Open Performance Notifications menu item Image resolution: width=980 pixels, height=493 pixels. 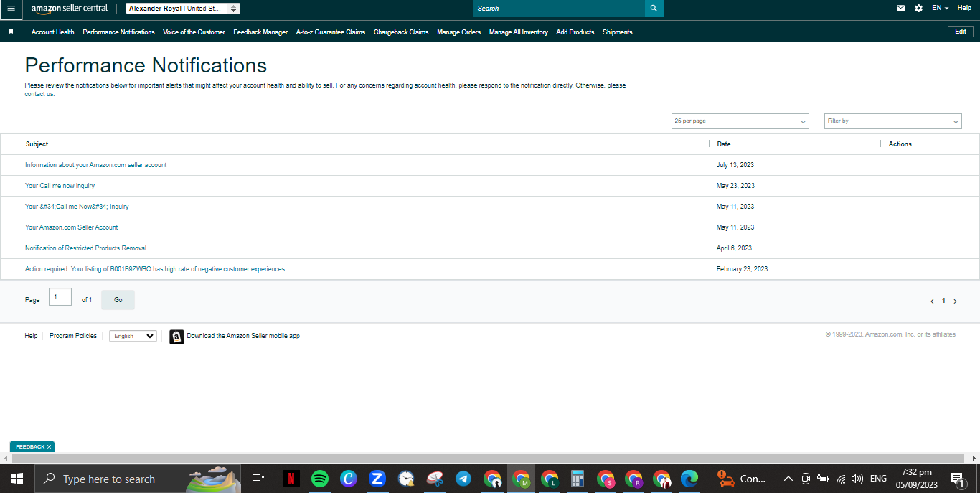pos(118,32)
